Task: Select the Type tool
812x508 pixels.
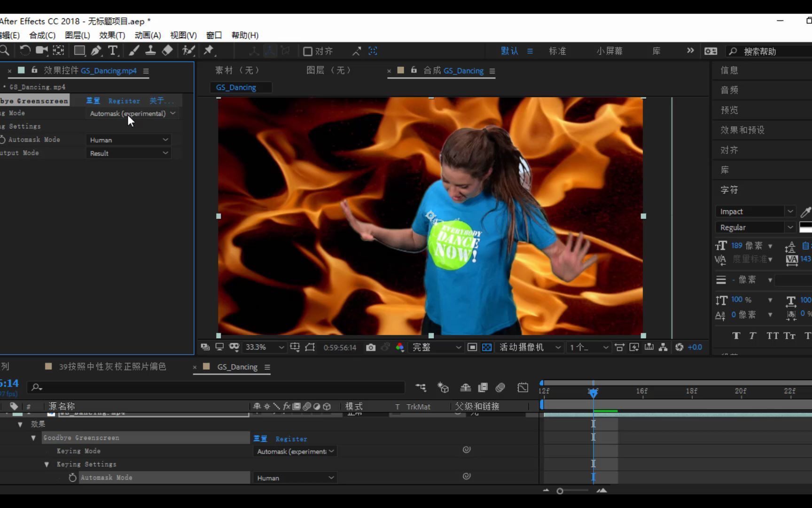Action: [x=113, y=50]
